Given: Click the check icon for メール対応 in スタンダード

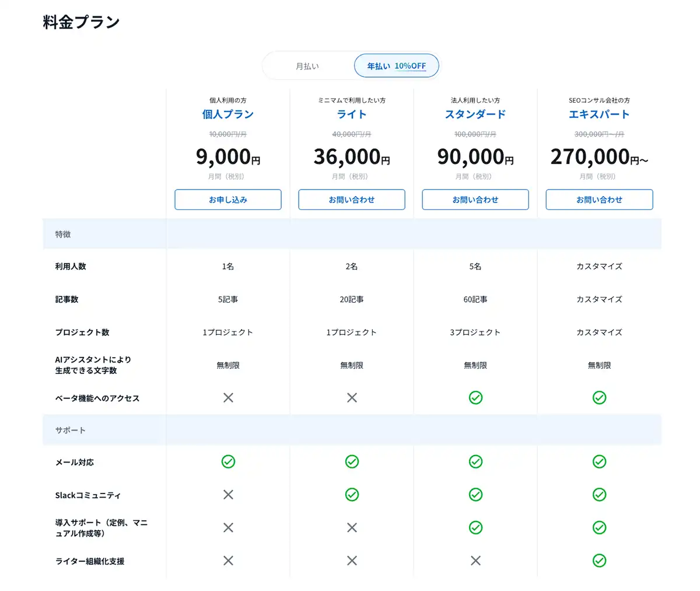Looking at the screenshot, I should point(475,461).
